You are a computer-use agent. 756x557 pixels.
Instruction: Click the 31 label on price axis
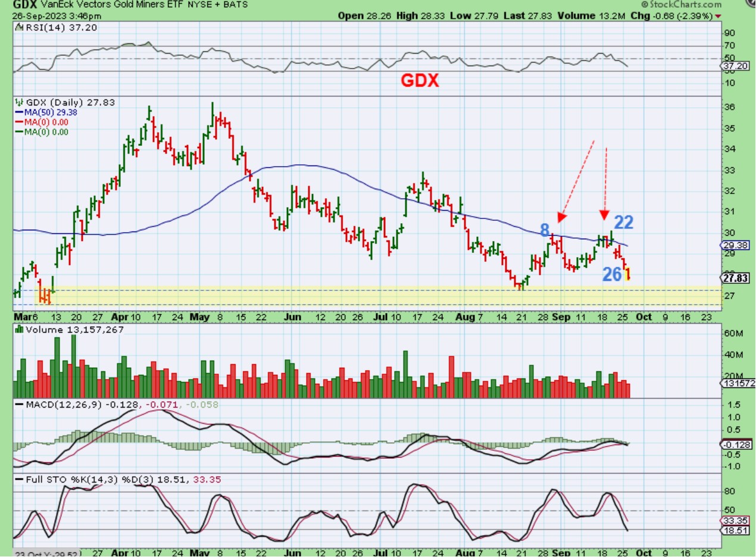729,212
